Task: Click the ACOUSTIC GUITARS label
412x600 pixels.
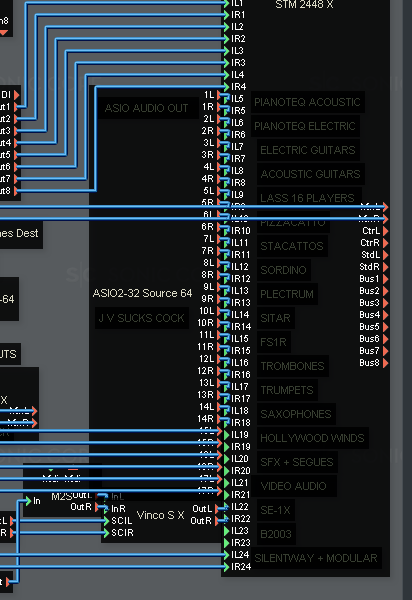Action: click(310, 174)
